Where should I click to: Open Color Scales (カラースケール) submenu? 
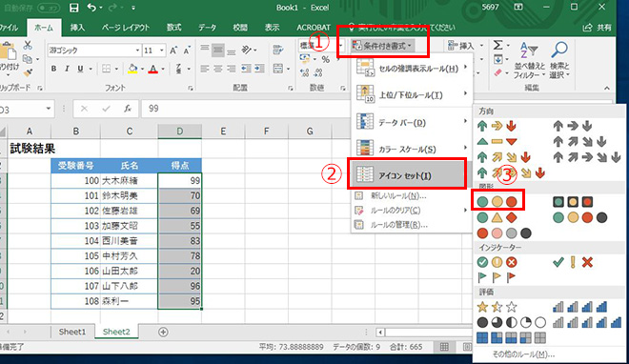[412, 150]
